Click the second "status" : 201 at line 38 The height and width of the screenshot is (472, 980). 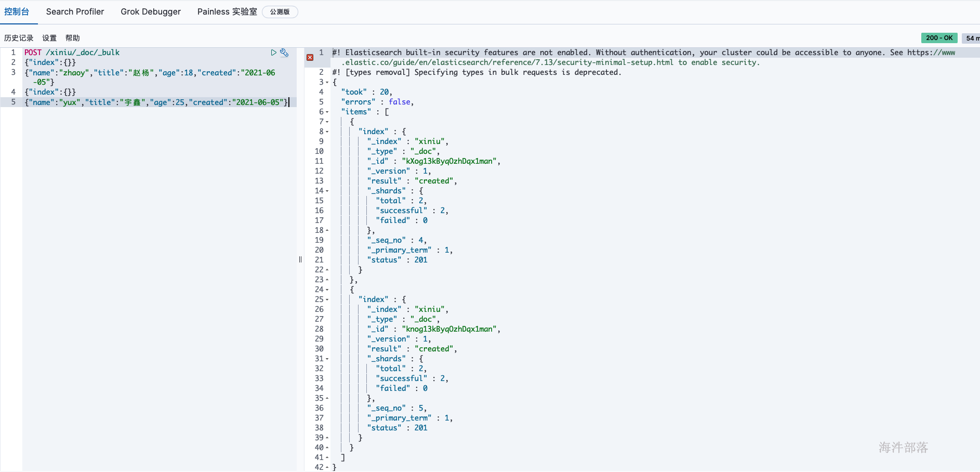coord(397,428)
